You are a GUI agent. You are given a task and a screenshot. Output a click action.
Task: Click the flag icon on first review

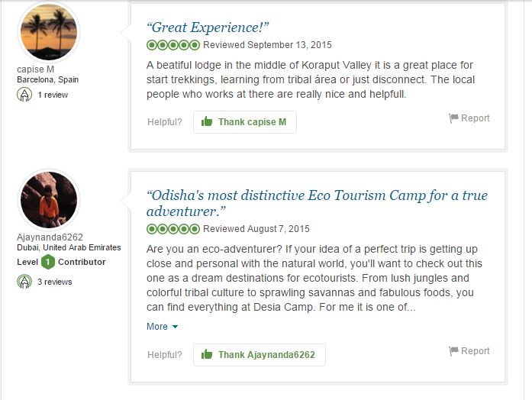(x=453, y=118)
